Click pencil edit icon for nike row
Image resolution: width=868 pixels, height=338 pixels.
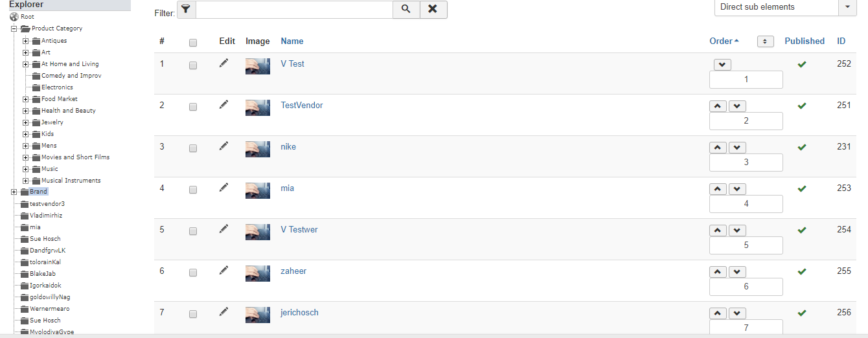[224, 146]
